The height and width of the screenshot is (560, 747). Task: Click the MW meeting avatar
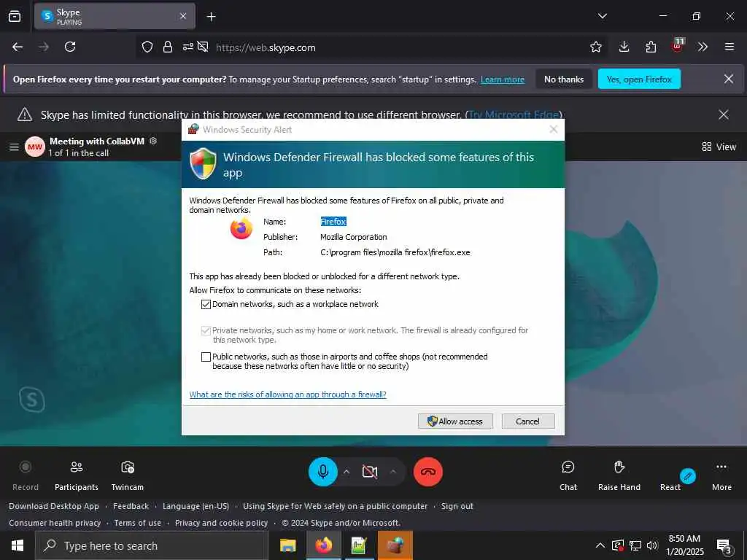click(x=35, y=147)
